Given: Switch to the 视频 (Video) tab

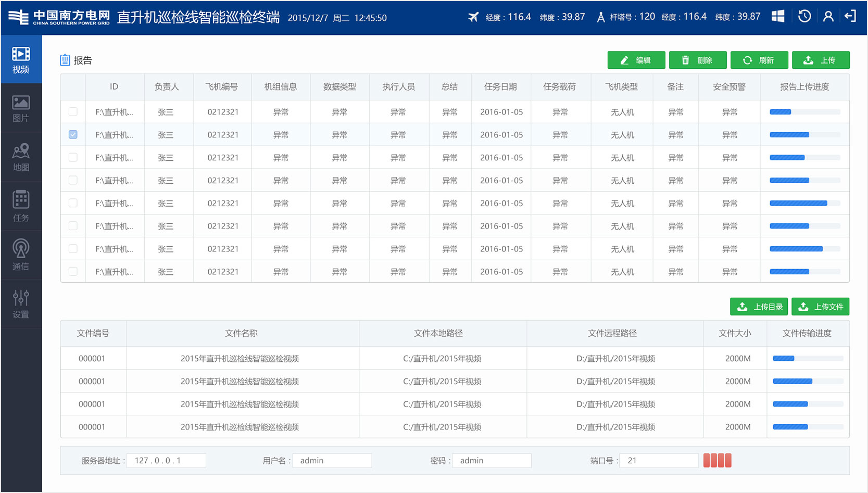Looking at the screenshot, I should (21, 59).
